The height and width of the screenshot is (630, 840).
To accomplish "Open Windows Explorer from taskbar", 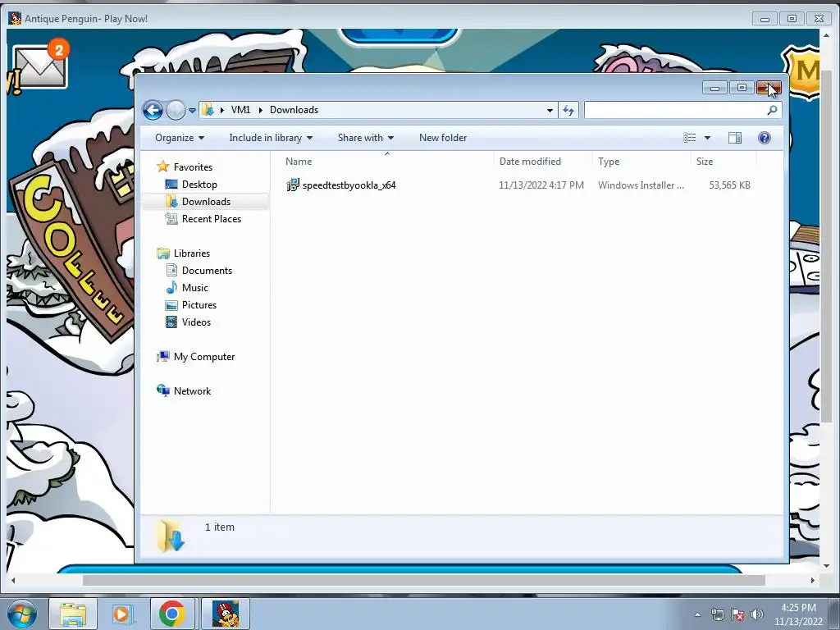I will (x=73, y=614).
